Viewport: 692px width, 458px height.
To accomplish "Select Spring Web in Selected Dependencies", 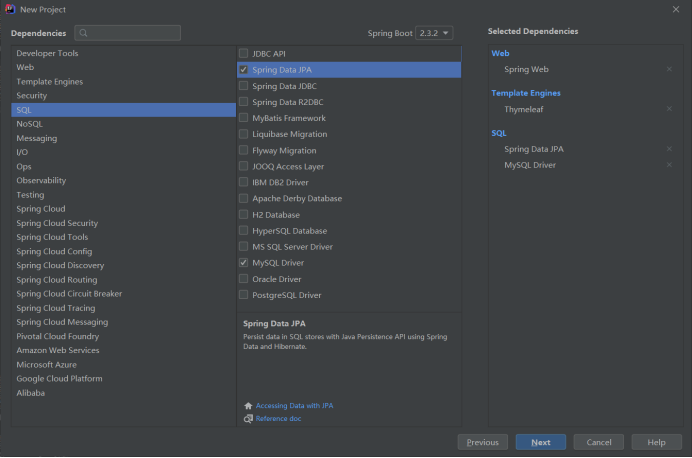I will tap(526, 69).
